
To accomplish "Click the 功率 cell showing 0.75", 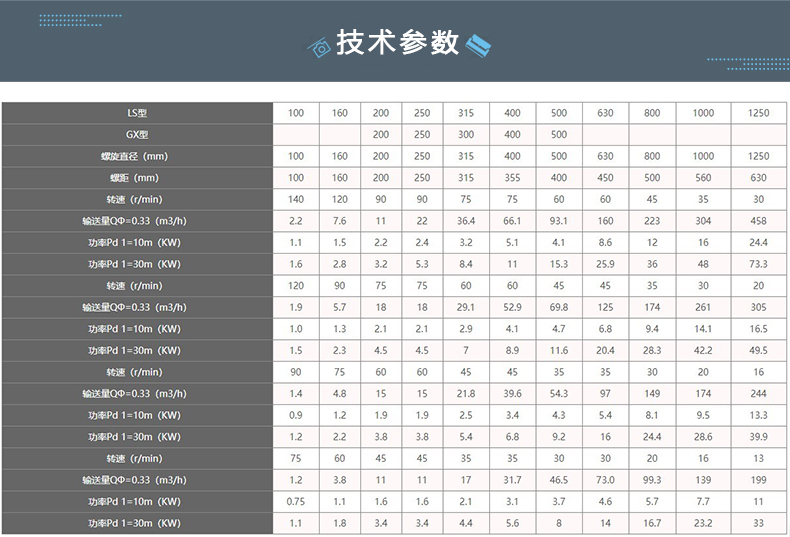I will [x=296, y=502].
